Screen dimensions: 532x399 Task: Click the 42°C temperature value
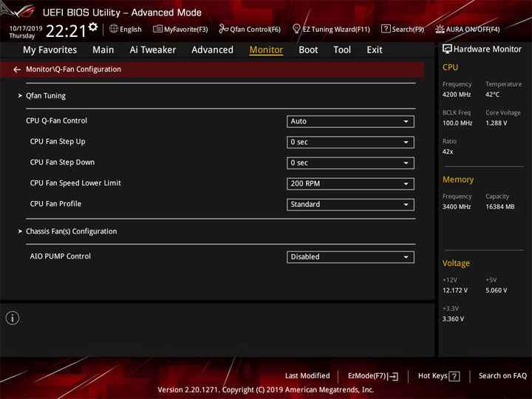(492, 95)
